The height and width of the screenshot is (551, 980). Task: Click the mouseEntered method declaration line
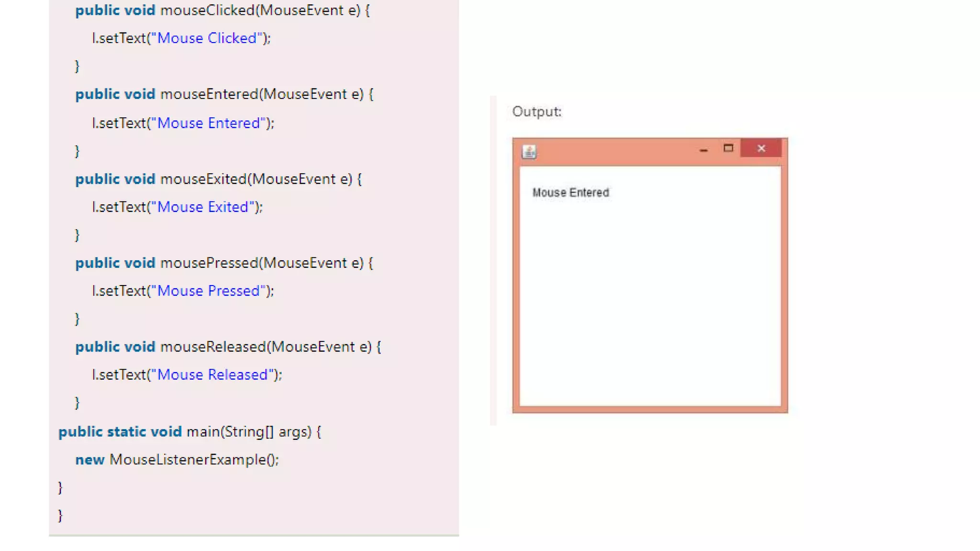224,94
